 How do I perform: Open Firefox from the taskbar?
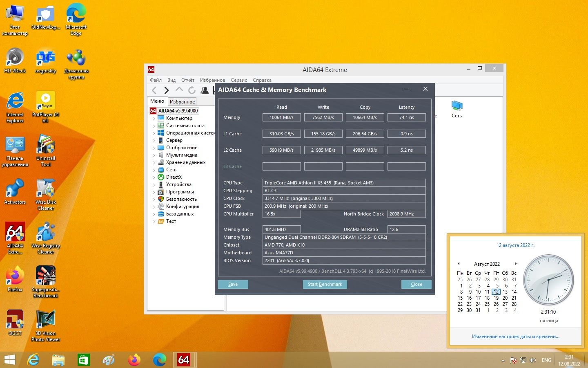134,360
